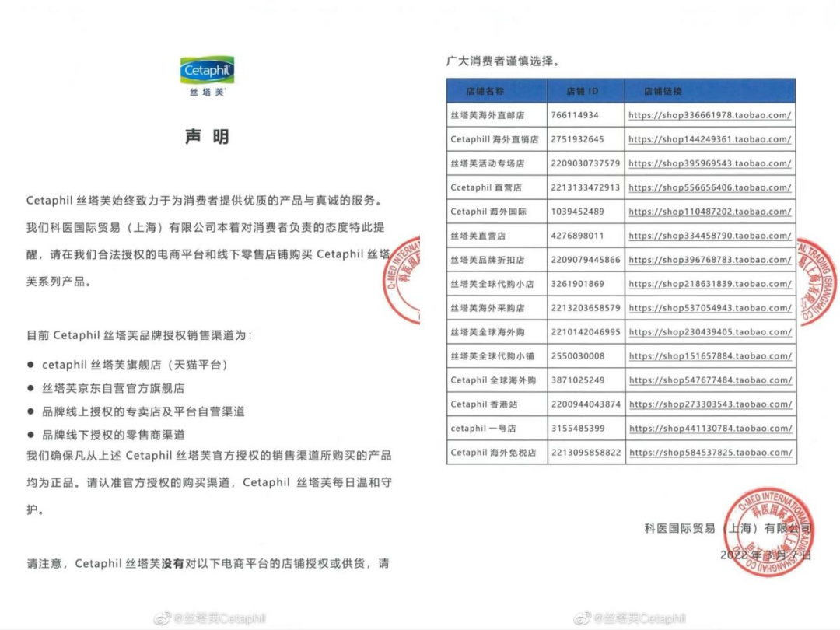
Task: Click the red company seal over the date
Action: [x=767, y=531]
